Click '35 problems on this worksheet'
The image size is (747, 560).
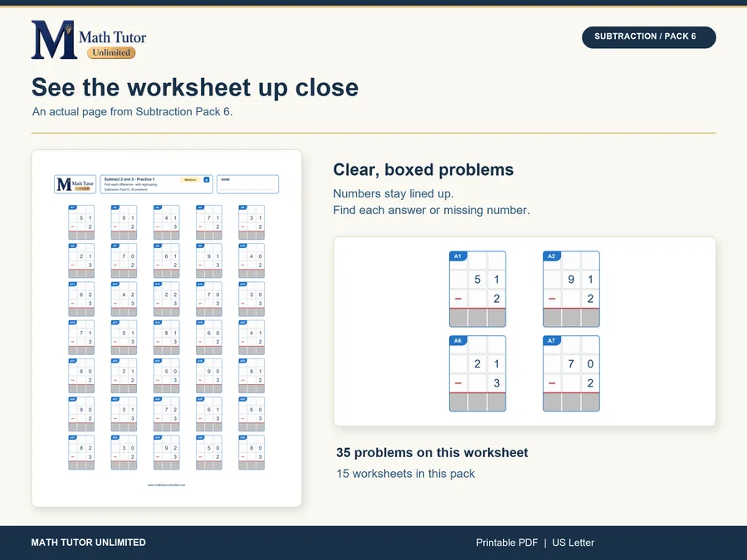point(432,452)
